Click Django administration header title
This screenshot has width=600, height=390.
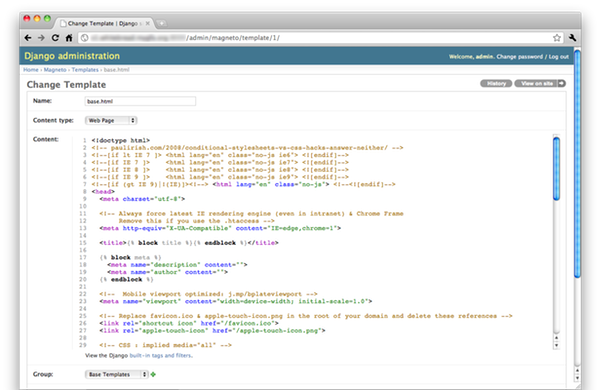pos(72,56)
